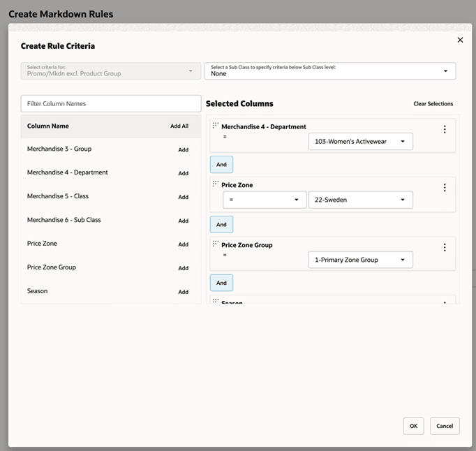This screenshot has width=476, height=451.
Task: Confirm with the OK button
Action: coord(413,426)
